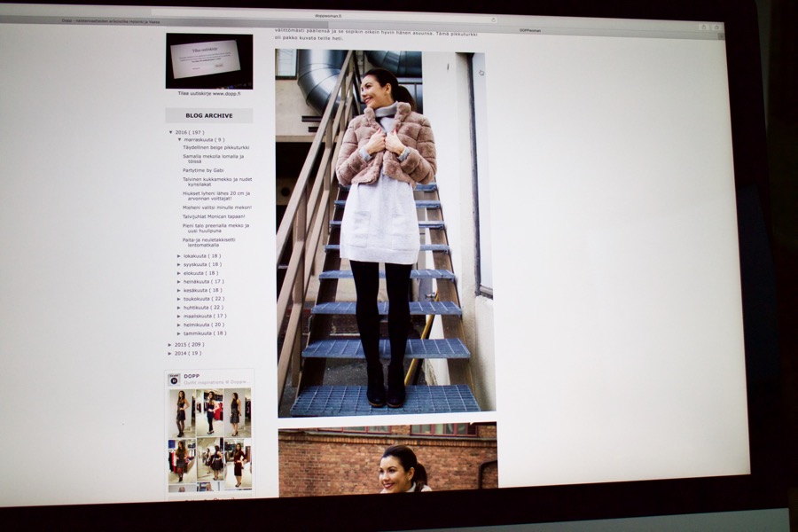Open the syyskuuta ( 18 ) archive link
The width and height of the screenshot is (798, 532).
coord(202,265)
